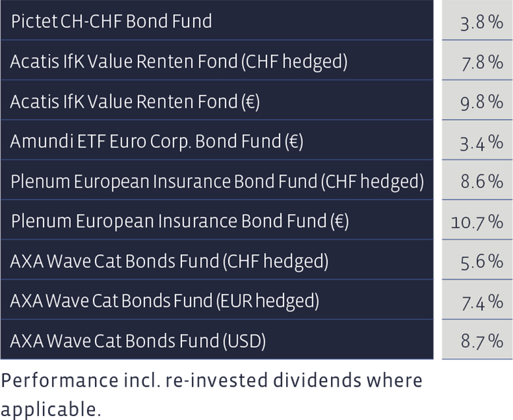This screenshot has height=420, width=513.
Task: Click the word applicable in the footnote
Action: (50, 409)
